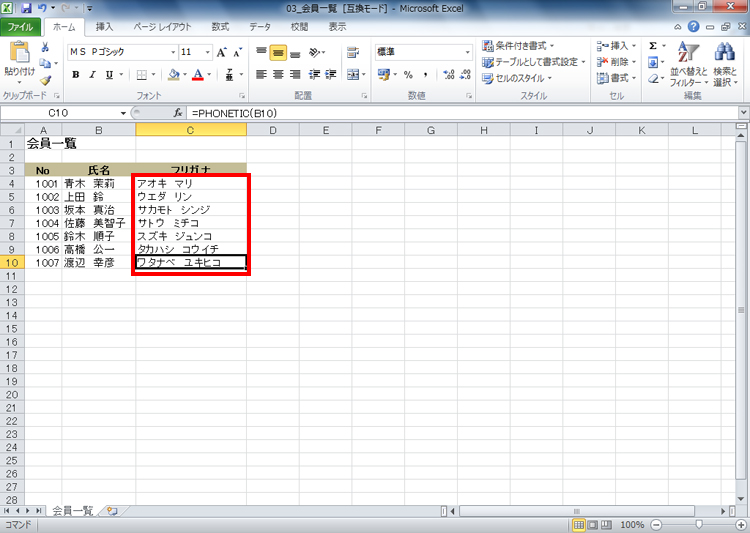Click the Decrease Indent icon
Image resolution: width=750 pixels, height=533 pixels.
(x=314, y=75)
